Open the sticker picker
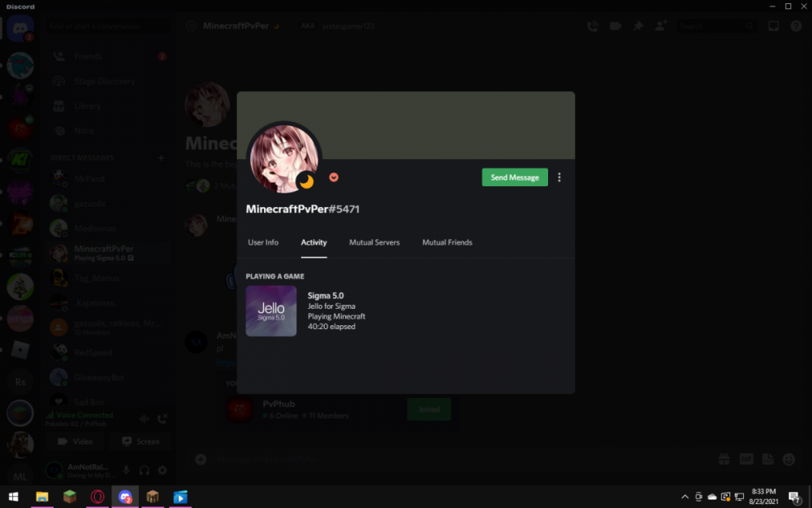This screenshot has height=508, width=812. tap(767, 459)
